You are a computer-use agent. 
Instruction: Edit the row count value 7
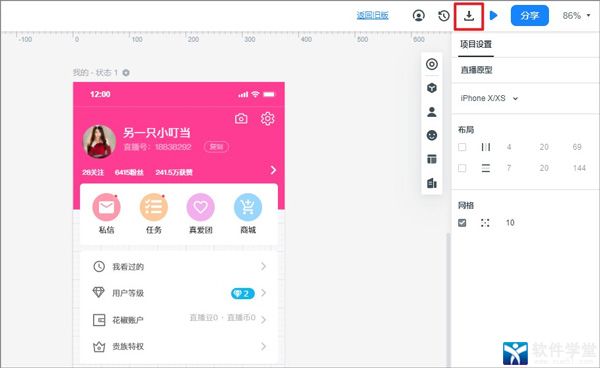point(509,168)
